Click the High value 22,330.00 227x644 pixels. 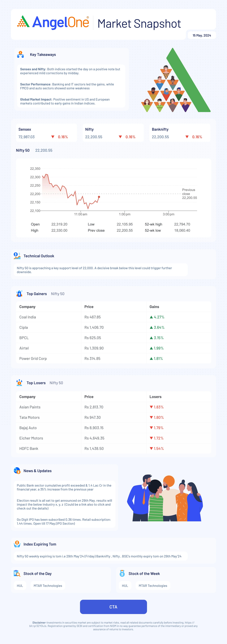[59, 231]
